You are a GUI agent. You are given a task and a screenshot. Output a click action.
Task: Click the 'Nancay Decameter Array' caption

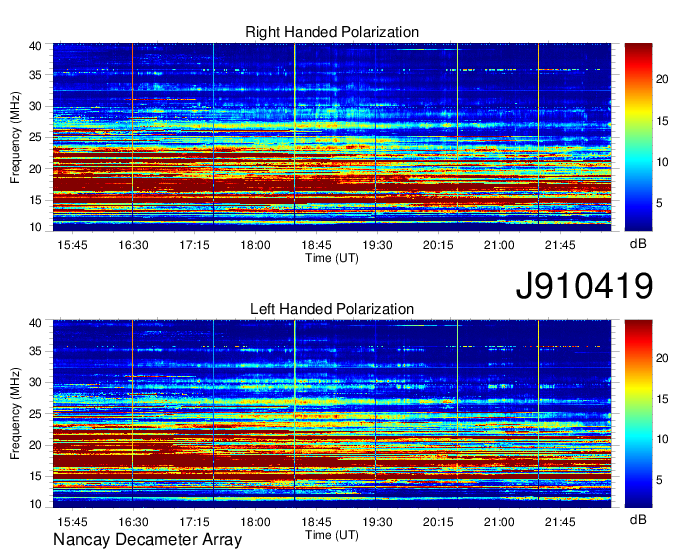tap(147, 540)
